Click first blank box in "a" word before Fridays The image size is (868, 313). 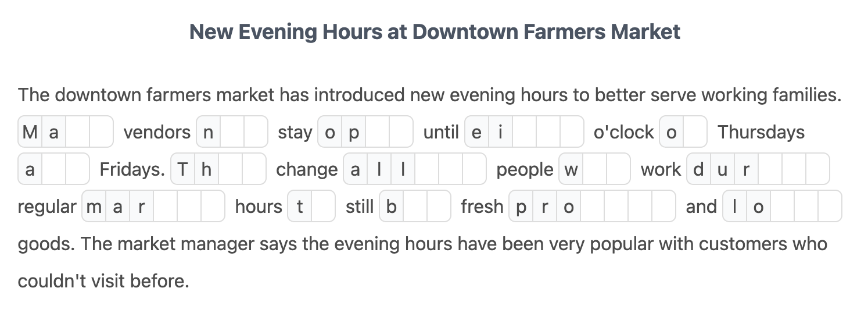[x=53, y=169]
